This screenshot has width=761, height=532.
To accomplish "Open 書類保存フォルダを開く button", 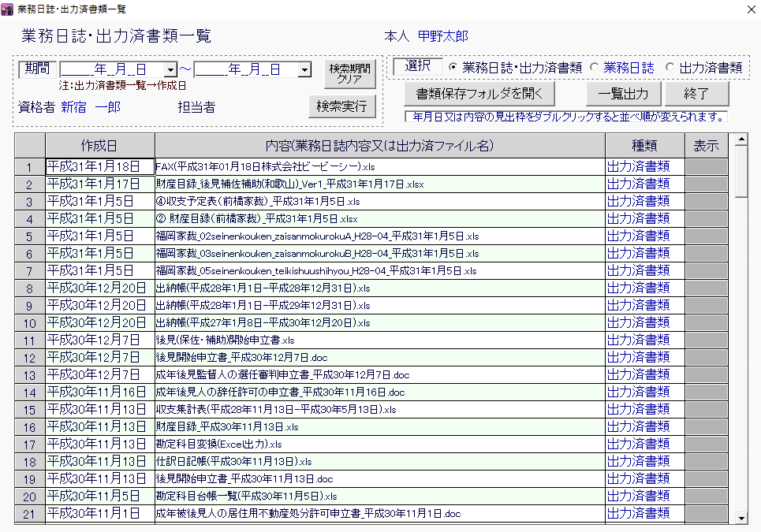I will coord(479,94).
